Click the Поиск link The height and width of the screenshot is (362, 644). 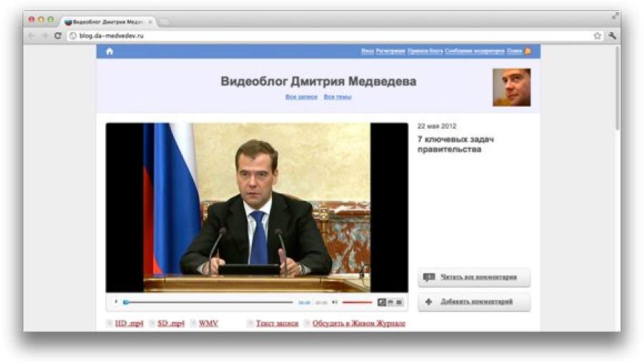pos(514,51)
